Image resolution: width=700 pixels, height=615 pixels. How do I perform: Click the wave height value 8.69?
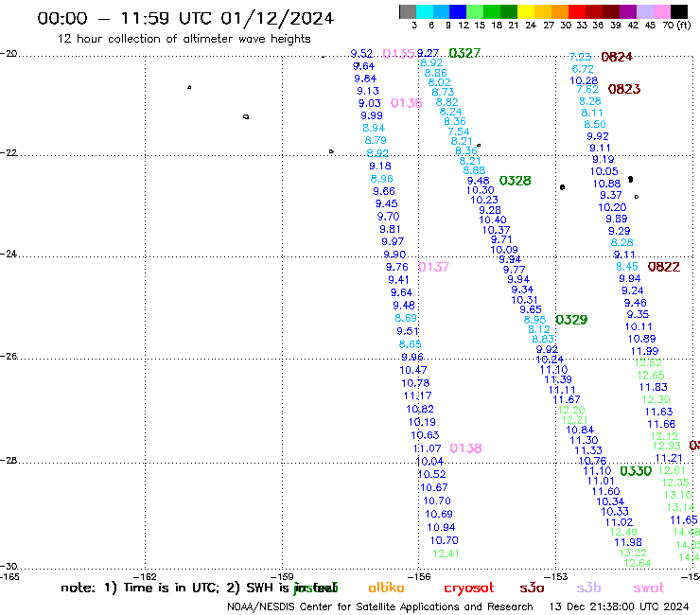click(x=406, y=319)
